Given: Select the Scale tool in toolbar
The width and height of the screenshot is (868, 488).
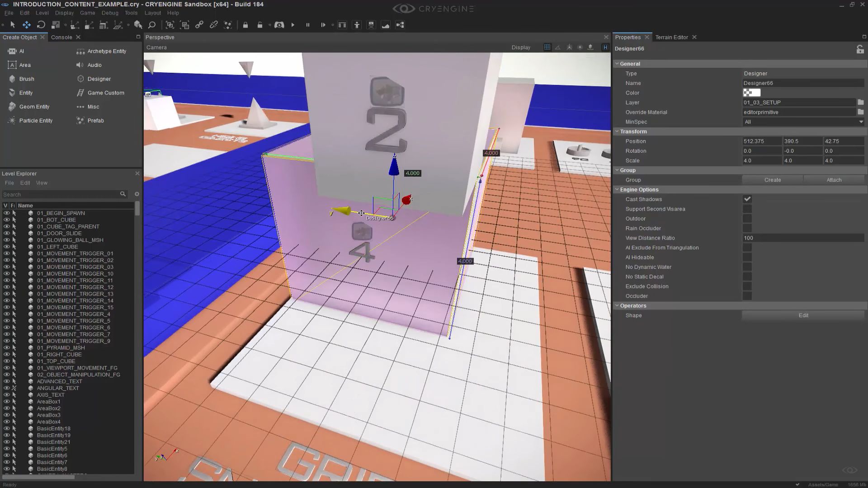Looking at the screenshot, I should click(56, 25).
